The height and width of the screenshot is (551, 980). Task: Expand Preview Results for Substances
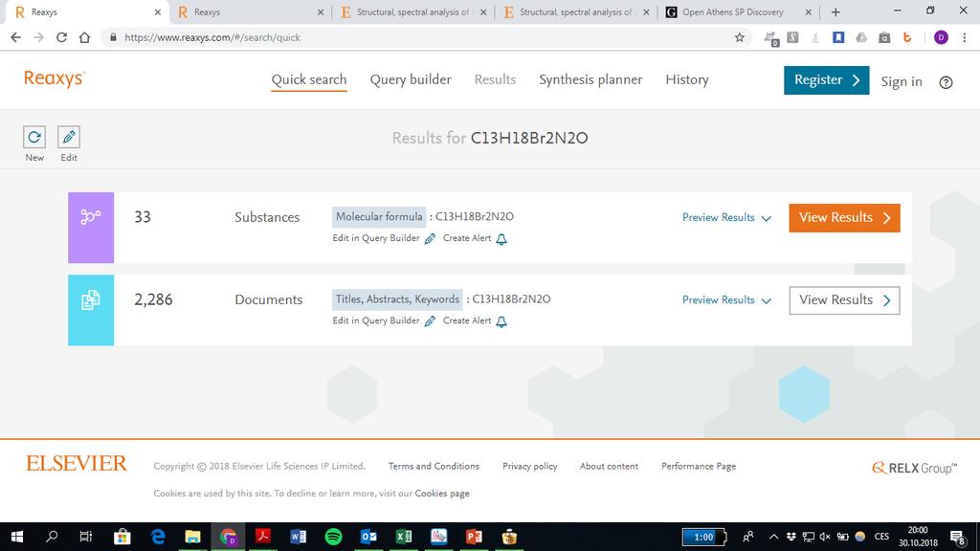coord(726,217)
